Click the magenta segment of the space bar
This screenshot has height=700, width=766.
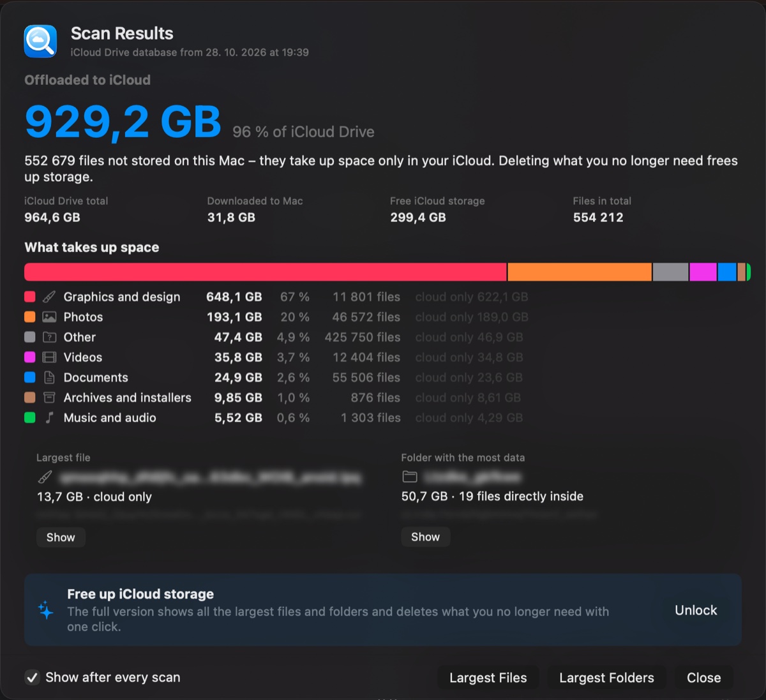point(703,272)
